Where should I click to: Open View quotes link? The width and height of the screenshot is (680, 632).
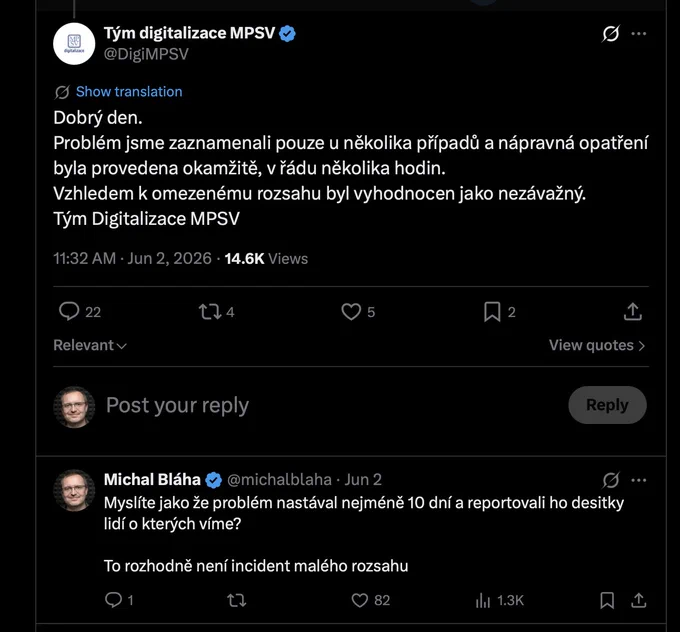tap(597, 345)
